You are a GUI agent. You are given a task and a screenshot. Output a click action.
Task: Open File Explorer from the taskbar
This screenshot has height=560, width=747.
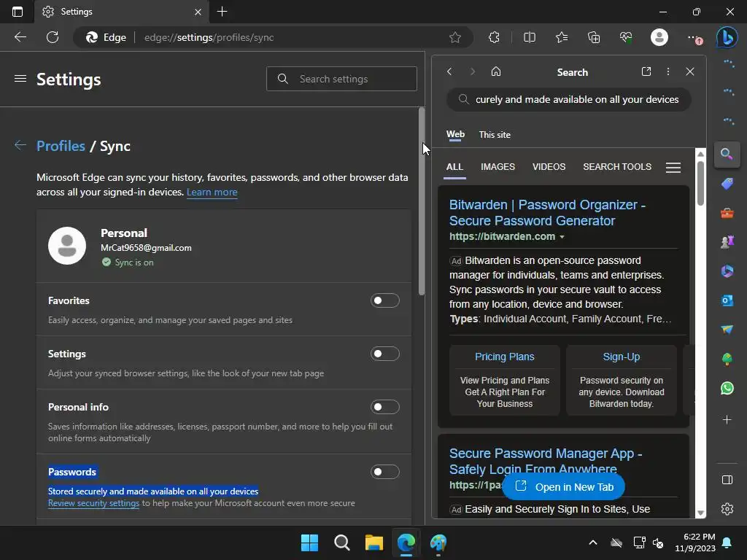[374, 542]
